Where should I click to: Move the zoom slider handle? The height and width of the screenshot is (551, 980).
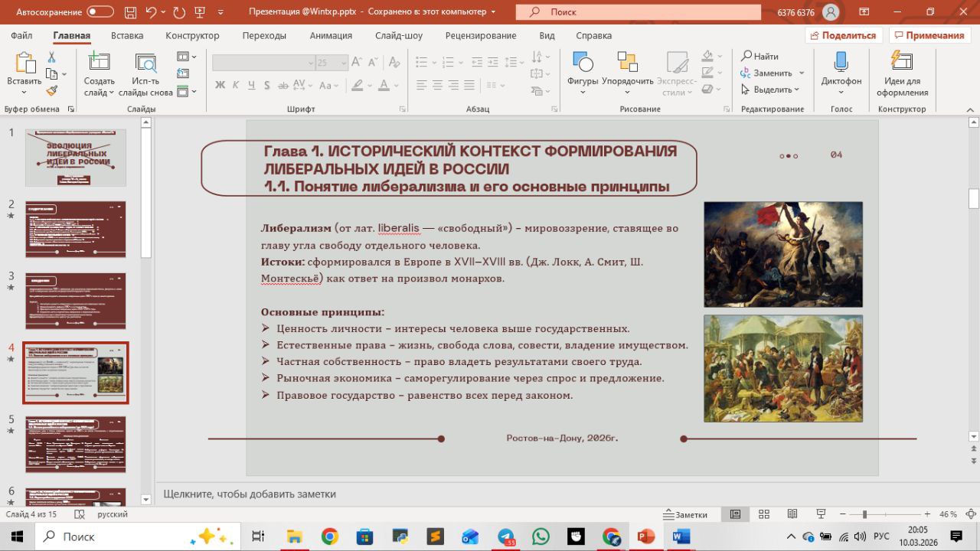pos(864,514)
